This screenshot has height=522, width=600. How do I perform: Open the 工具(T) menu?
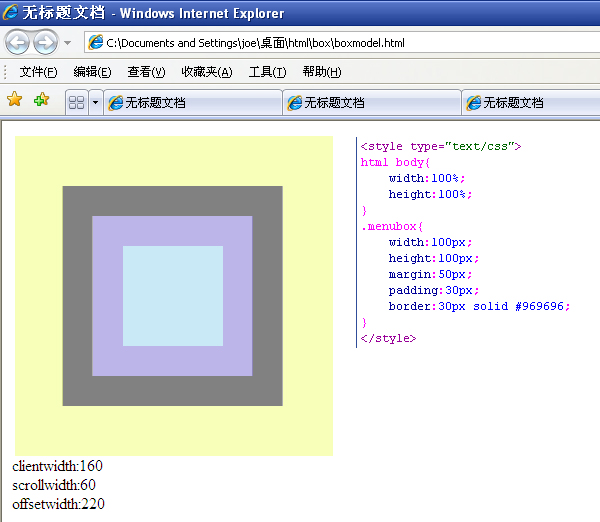pyautogui.click(x=267, y=72)
